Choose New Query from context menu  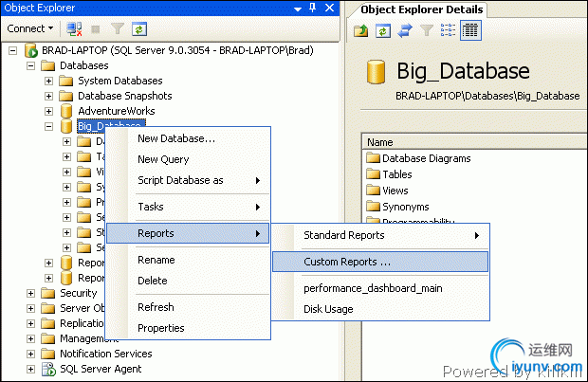(188, 159)
